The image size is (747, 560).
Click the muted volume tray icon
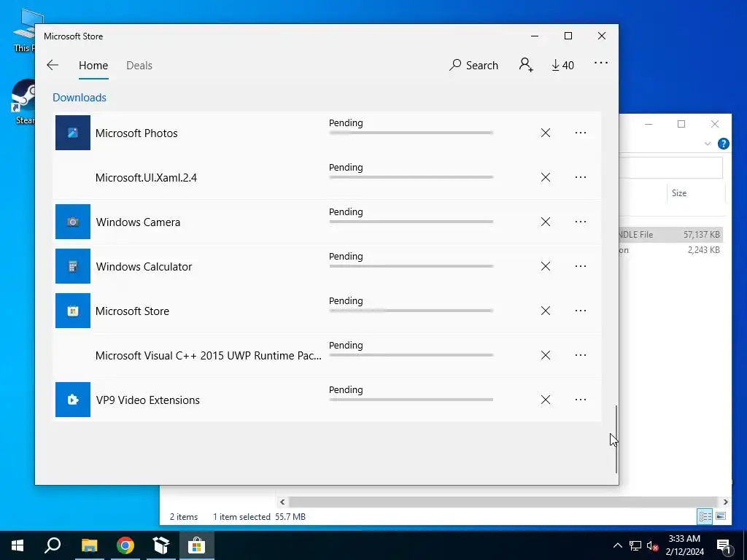click(x=652, y=545)
